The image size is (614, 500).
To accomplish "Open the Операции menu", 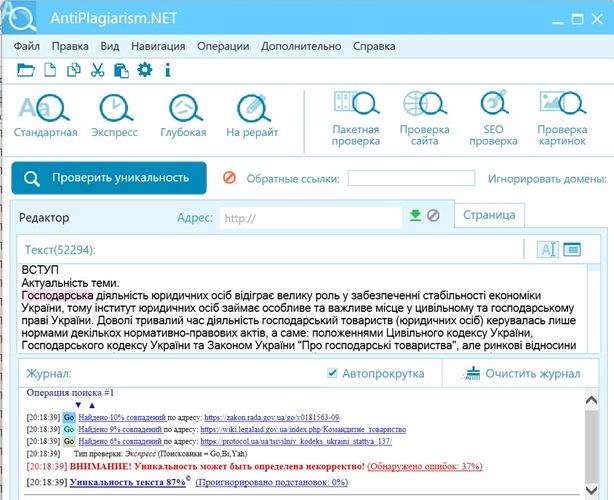I will pyautogui.click(x=223, y=46).
